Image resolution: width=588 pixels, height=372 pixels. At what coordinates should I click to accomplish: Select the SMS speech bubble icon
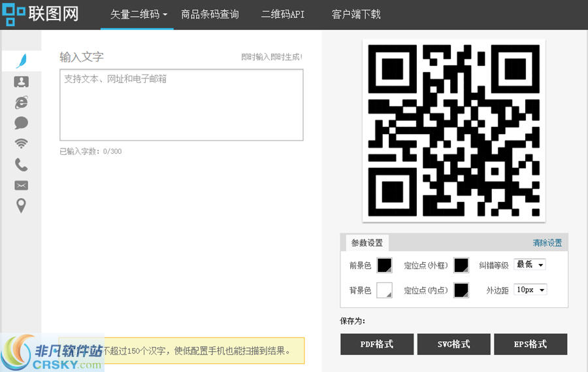(x=22, y=123)
